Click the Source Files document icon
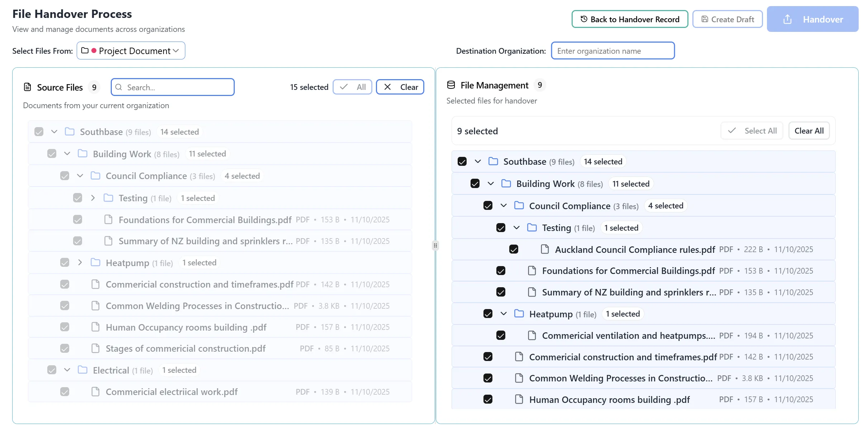The width and height of the screenshot is (868, 443). [28, 87]
